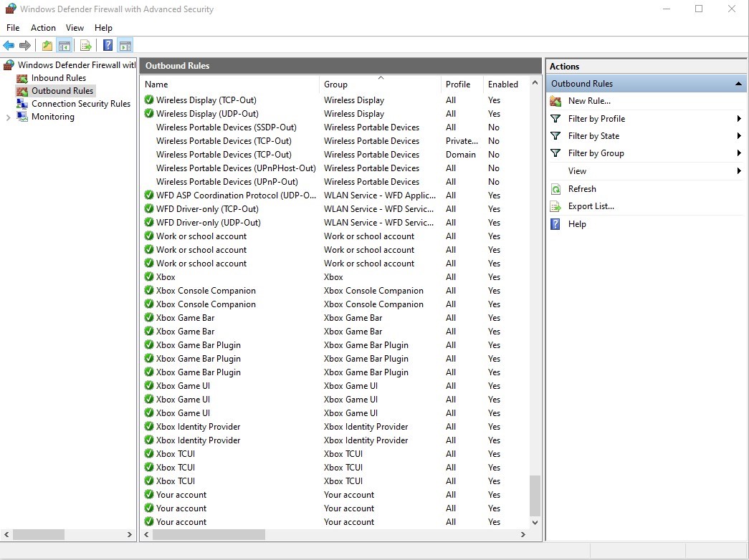Screen dimensions: 749x560
Task: Click the Help icon in Actions pane
Action: 555,224
